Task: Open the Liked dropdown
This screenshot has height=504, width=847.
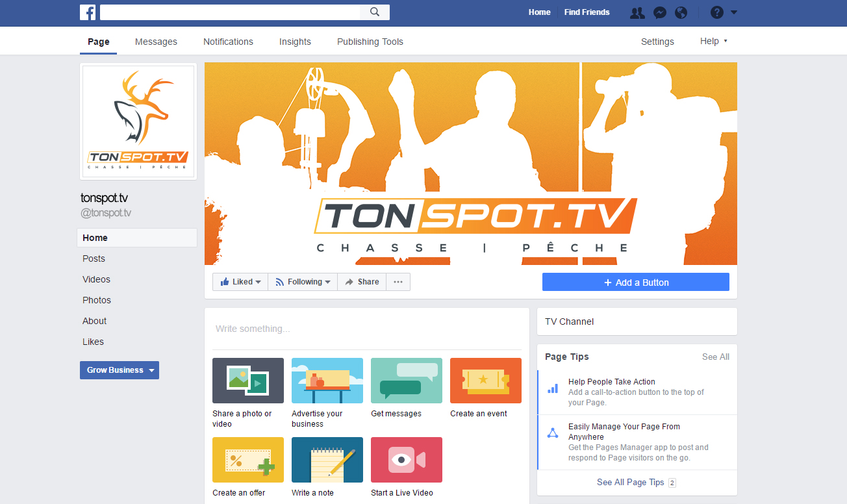Action: [240, 281]
